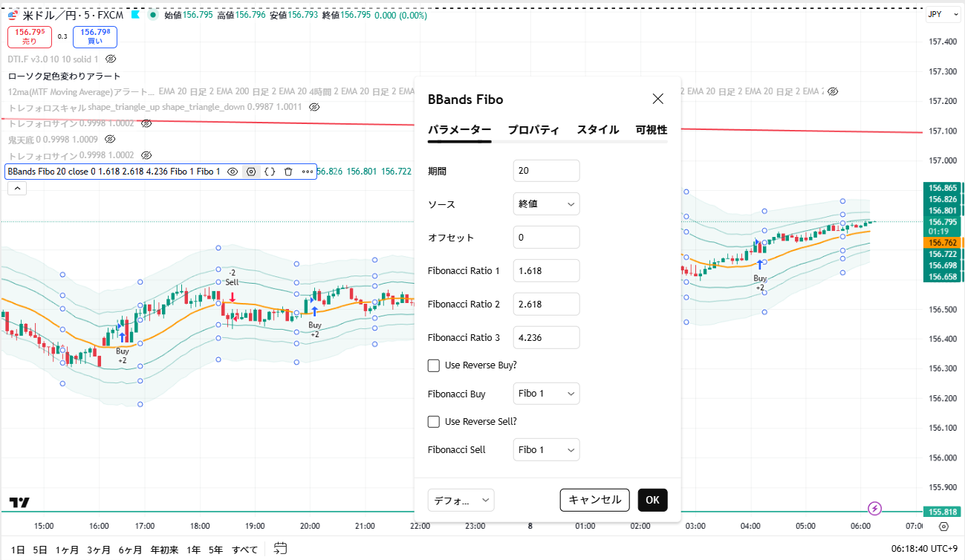Click the go-to-date calendar icon
This screenshot has width=965, height=560.
[280, 549]
